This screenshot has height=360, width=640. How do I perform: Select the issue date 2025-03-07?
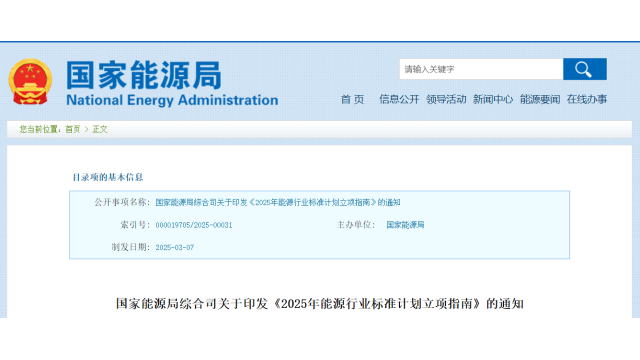point(175,247)
